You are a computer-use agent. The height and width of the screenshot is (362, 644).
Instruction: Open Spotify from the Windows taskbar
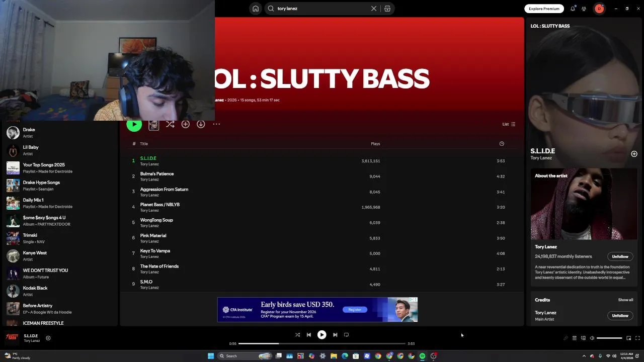[x=422, y=356]
